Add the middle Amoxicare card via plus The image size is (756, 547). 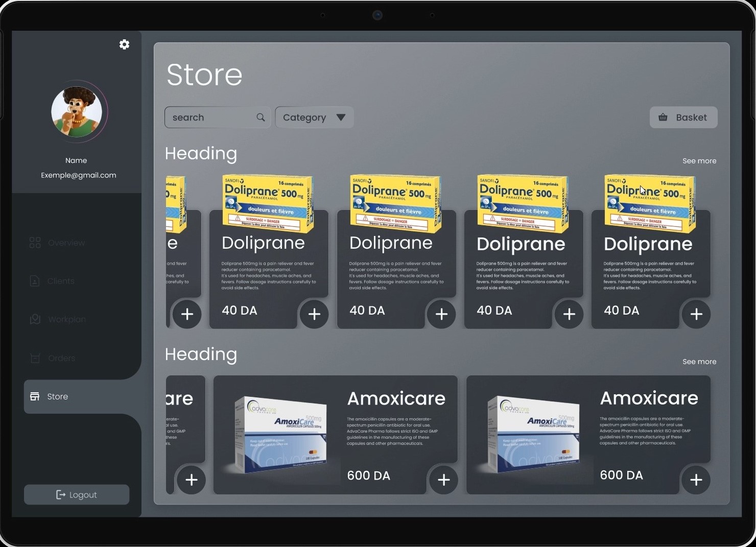pyautogui.click(x=443, y=480)
